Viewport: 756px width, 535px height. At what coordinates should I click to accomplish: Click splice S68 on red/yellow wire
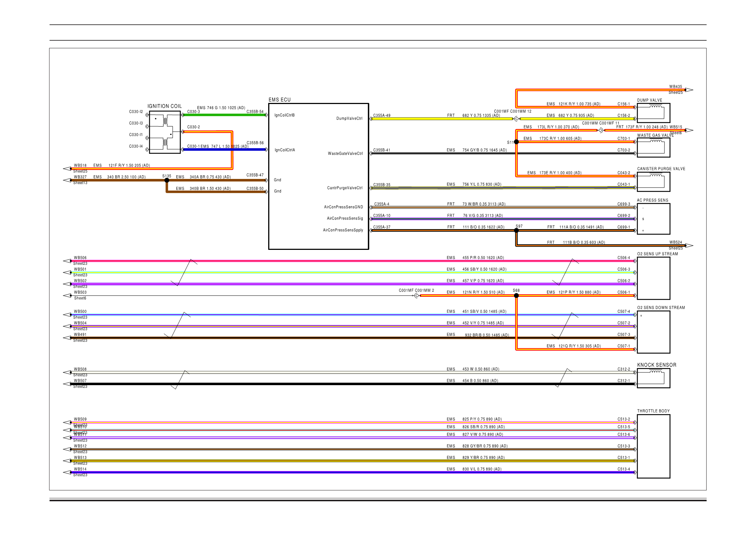(516, 296)
